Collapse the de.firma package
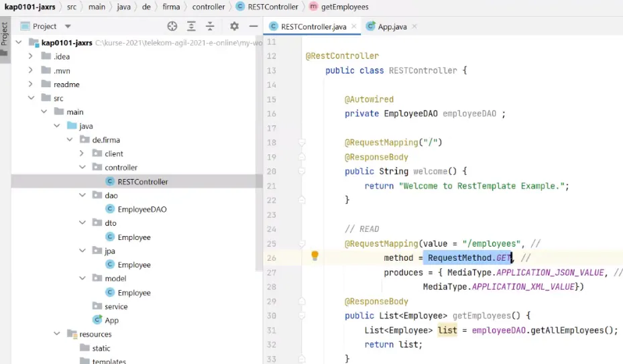Viewport: 623px width, 364px height. pos(70,139)
